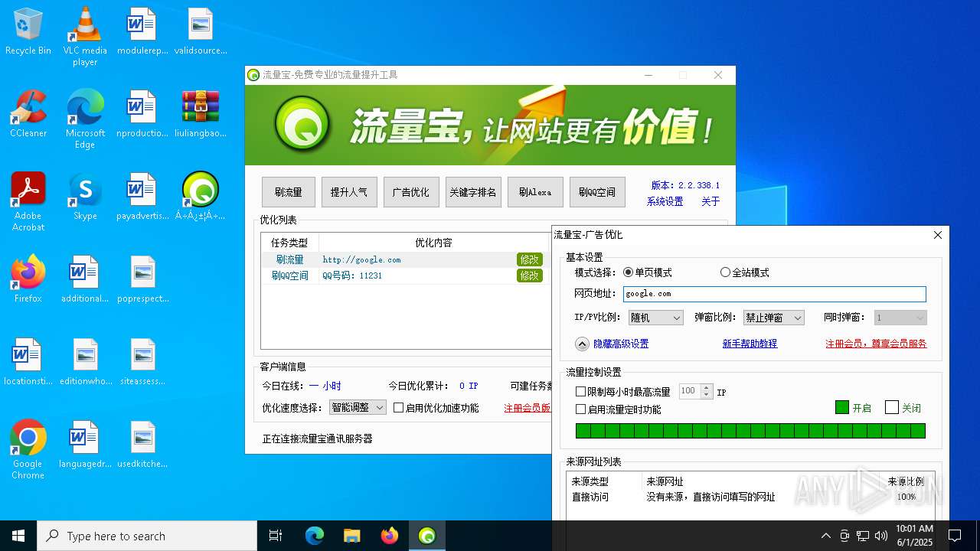Open 弹窗比例 禁止弹窗 dropdown
Viewport: 980px width, 551px height.
(773, 318)
